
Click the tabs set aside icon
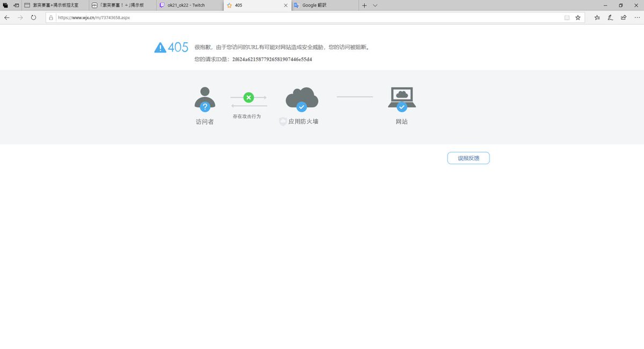click(5, 5)
